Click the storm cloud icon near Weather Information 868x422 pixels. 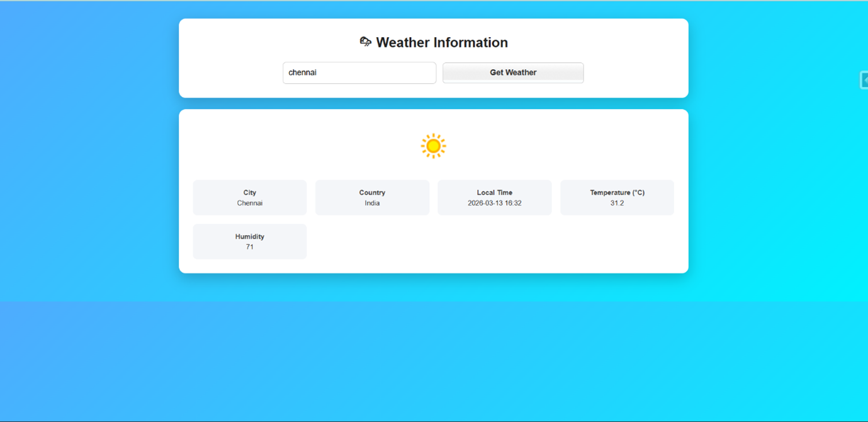(x=366, y=41)
